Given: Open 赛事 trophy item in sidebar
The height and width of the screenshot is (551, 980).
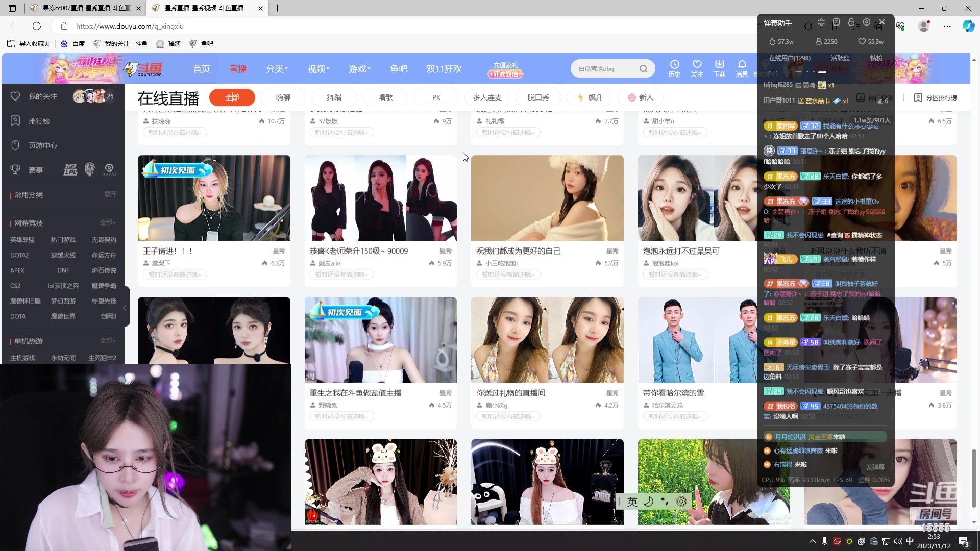Looking at the screenshot, I should (x=35, y=170).
